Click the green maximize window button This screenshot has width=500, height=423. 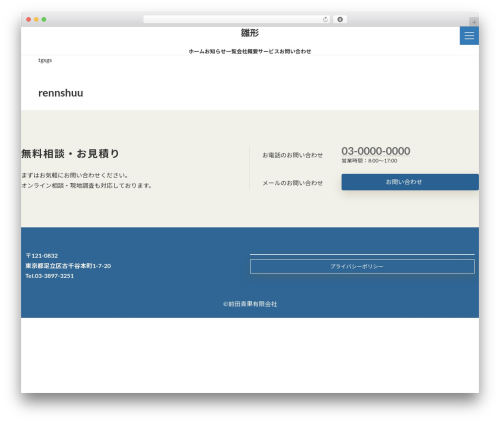pos(44,20)
